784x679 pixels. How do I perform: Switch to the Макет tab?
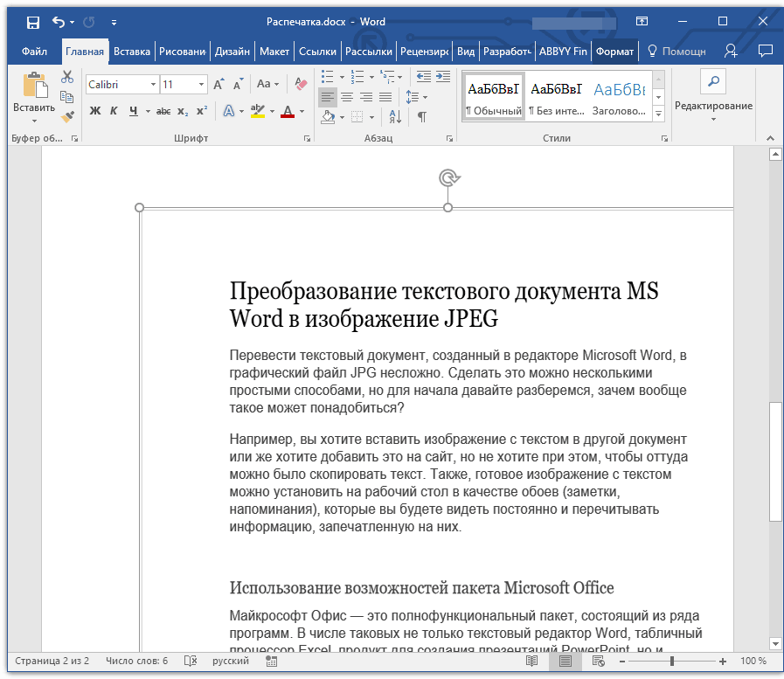click(274, 52)
